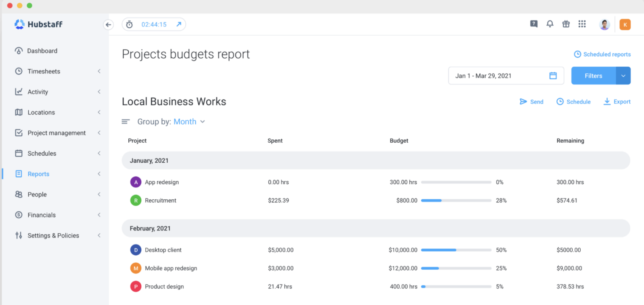Open the apps grid menu

click(582, 24)
